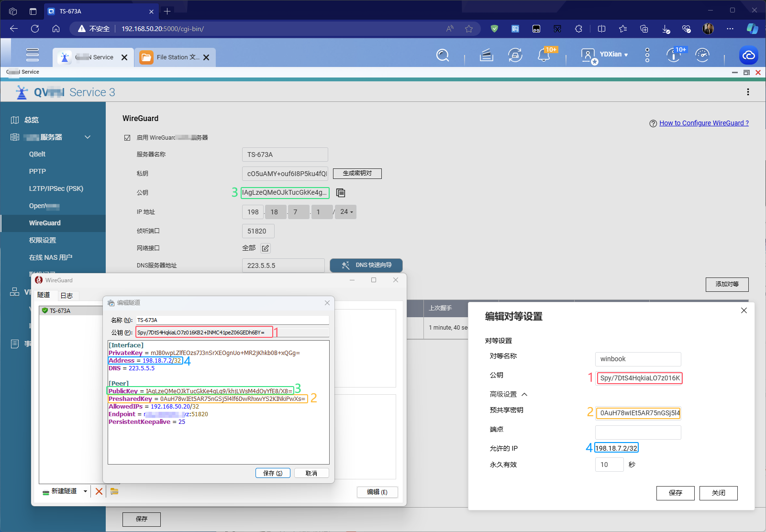
Task: Open online NAS users in sidebar
Action: point(51,257)
